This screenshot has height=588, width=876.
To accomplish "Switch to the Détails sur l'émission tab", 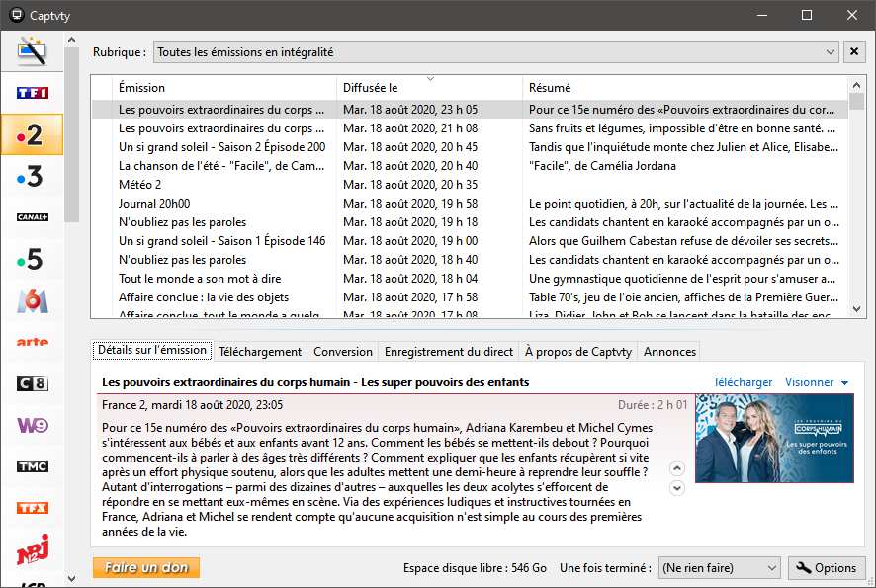I will (x=152, y=350).
